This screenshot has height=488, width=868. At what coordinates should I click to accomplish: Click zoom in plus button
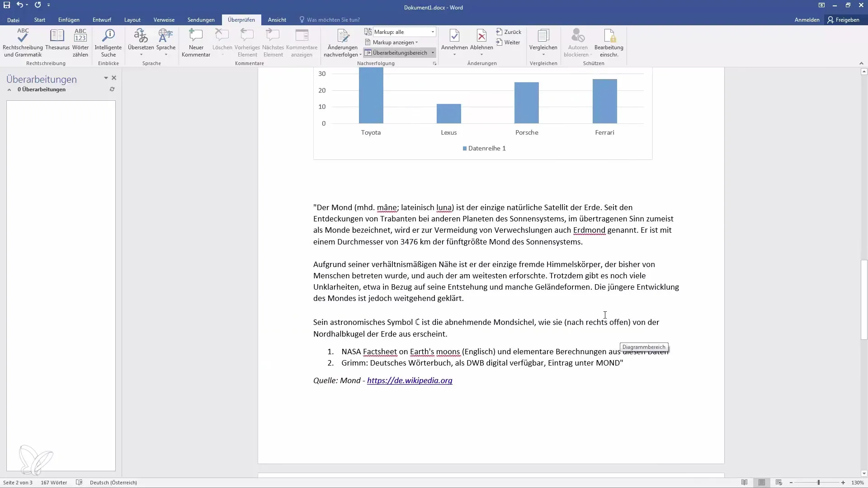843,483
